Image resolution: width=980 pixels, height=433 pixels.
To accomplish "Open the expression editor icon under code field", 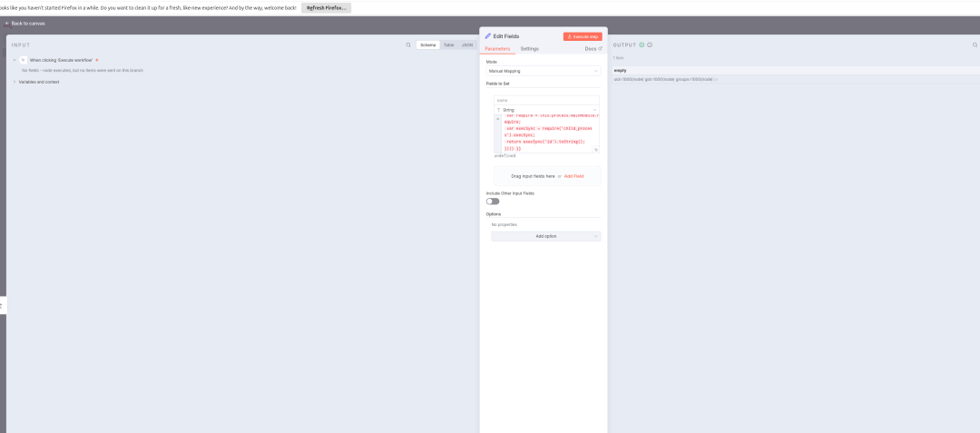I will tap(596, 149).
